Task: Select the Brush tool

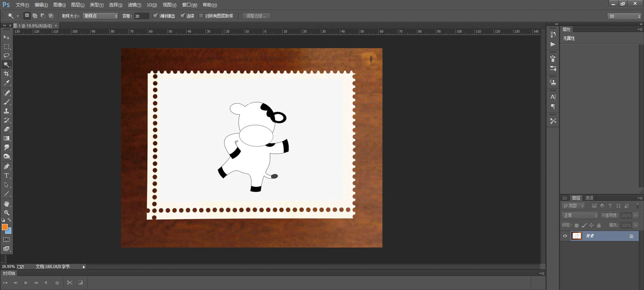Action: [x=6, y=102]
